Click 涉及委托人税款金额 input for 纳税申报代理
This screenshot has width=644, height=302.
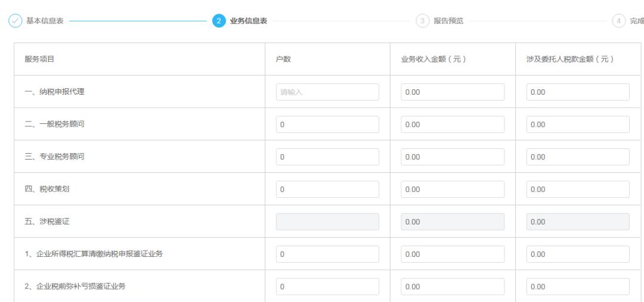pos(578,92)
